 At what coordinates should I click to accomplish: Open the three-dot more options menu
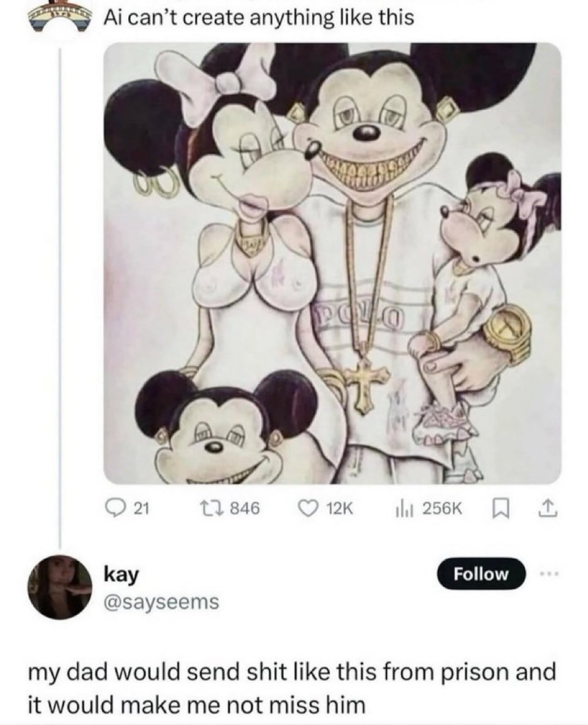pyautogui.click(x=548, y=574)
